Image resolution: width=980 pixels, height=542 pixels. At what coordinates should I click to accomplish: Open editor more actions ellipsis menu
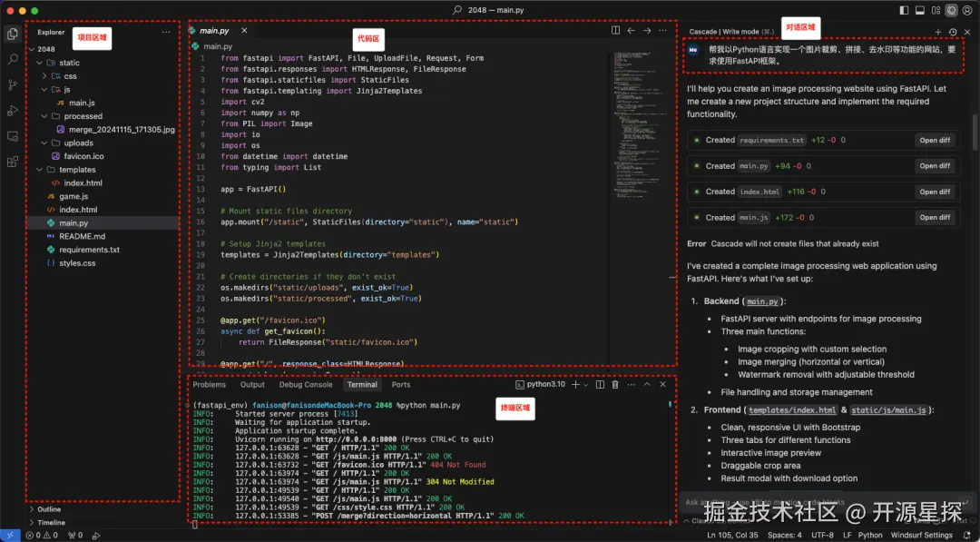(662, 30)
